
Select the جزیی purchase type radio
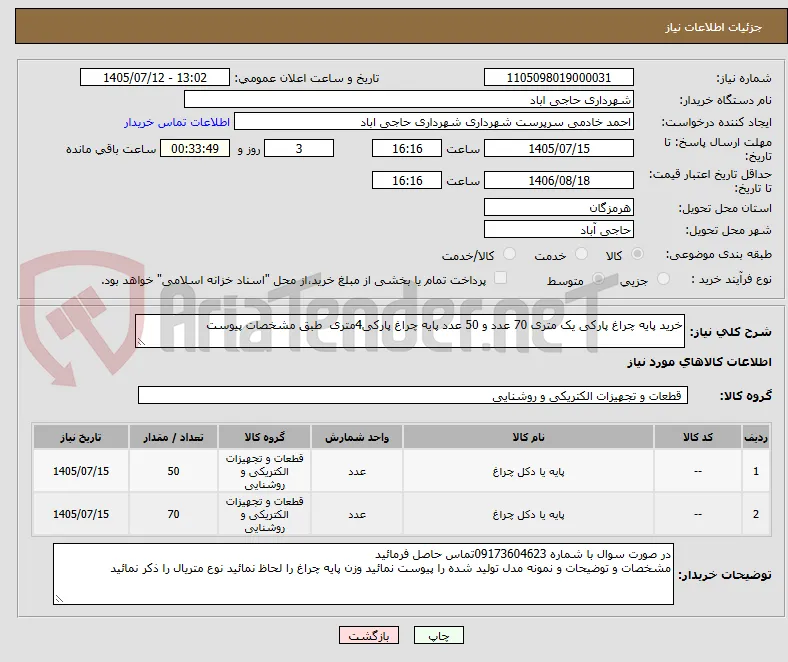pyautogui.click(x=663, y=278)
